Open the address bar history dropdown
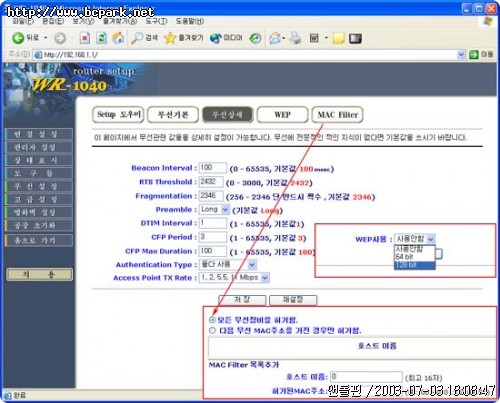This screenshot has width=500, height=403. [x=461, y=54]
